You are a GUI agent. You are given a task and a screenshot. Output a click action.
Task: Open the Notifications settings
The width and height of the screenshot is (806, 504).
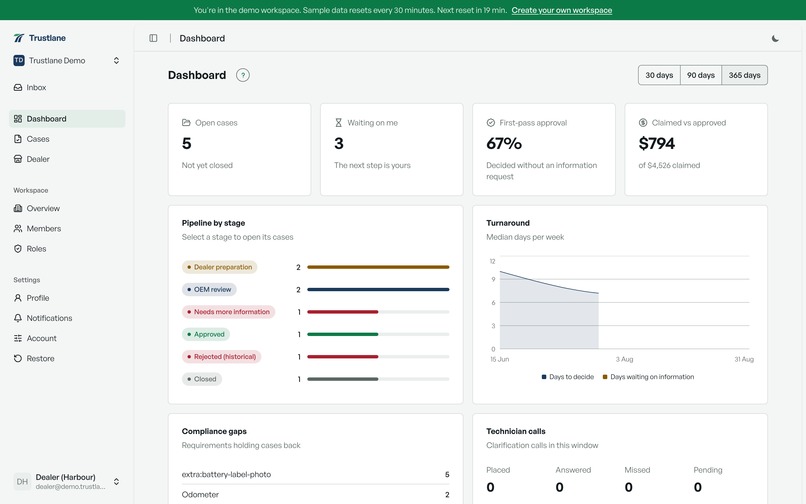pyautogui.click(x=67, y=318)
